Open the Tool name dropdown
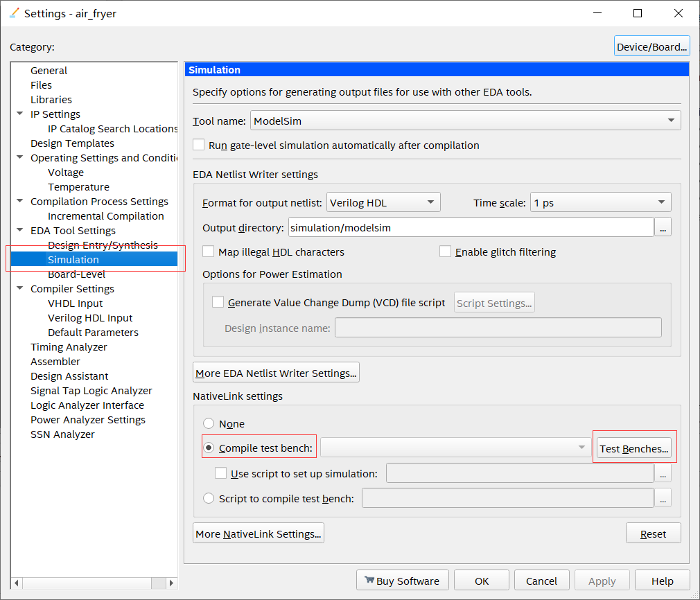This screenshot has width=700, height=600. click(x=465, y=121)
